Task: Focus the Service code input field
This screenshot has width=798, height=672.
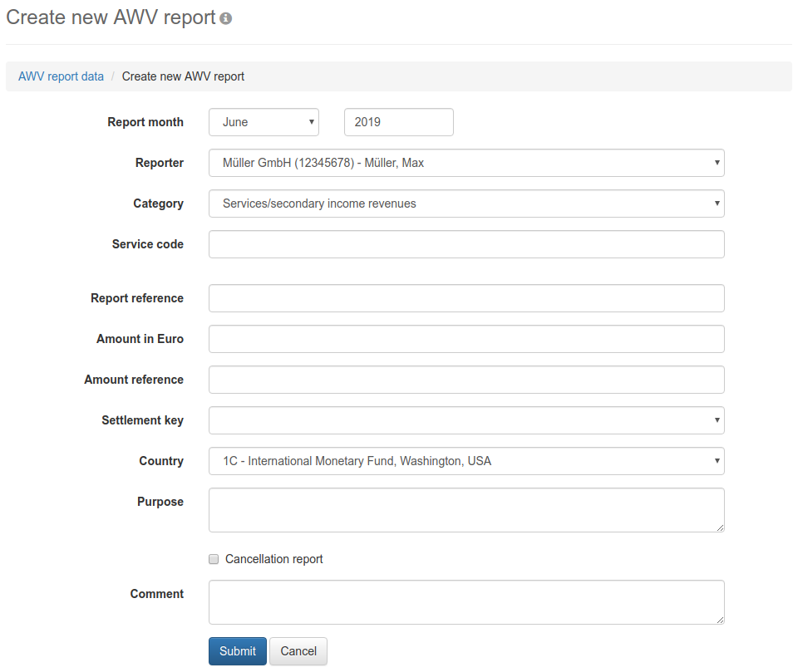Action: coord(466,244)
